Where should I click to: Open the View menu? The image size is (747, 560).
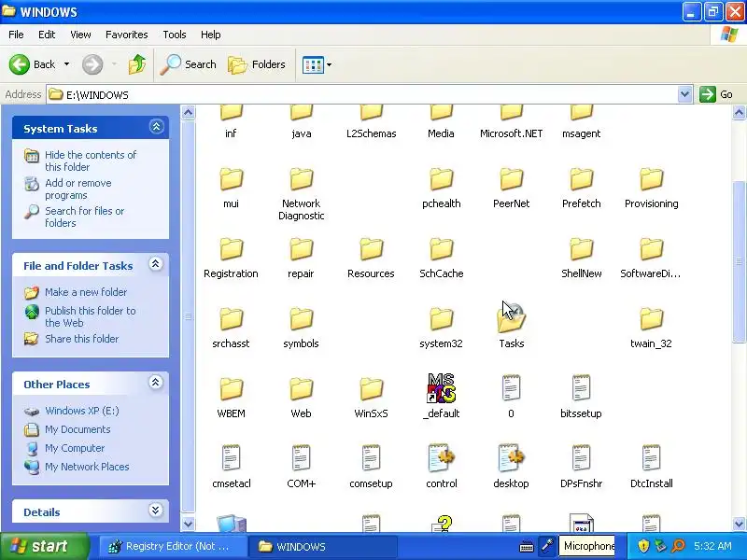(x=80, y=35)
